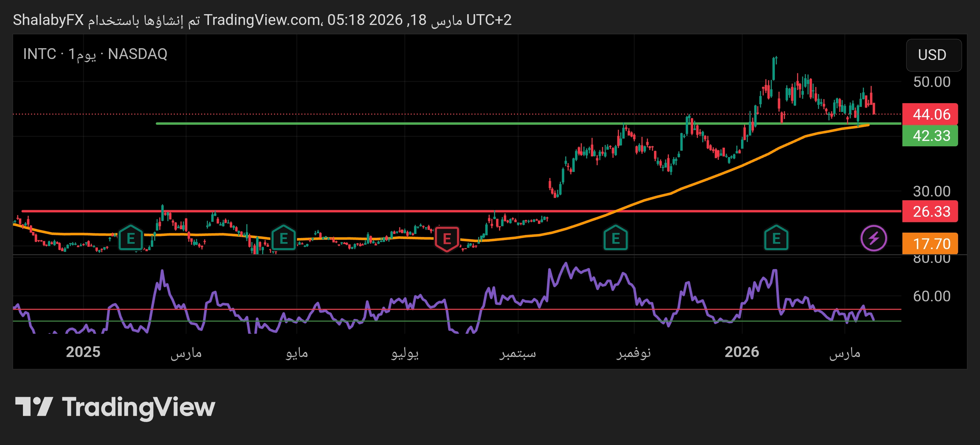
Task: Click the green earnings E marker near November
Action: click(x=615, y=238)
